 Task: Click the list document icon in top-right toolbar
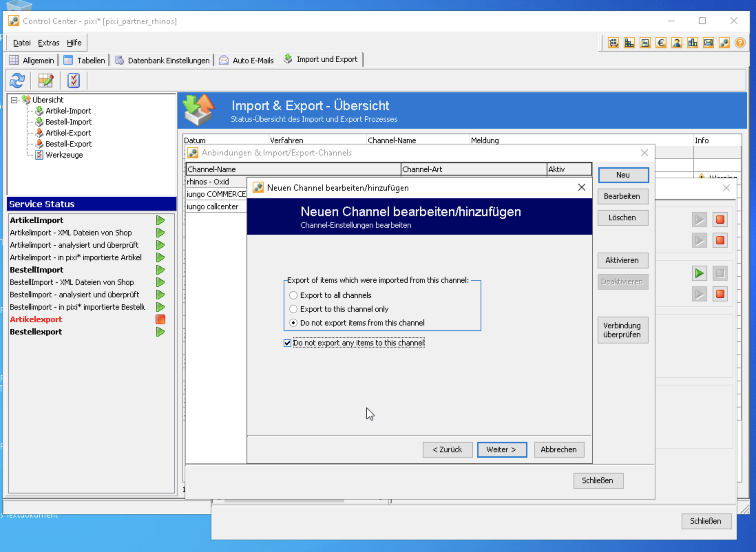tap(645, 43)
